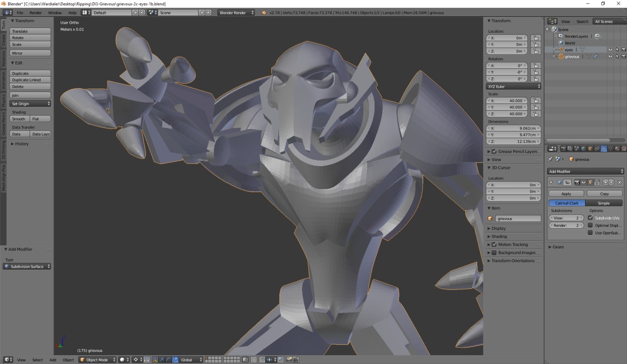Open the World properties tab

tap(583, 149)
